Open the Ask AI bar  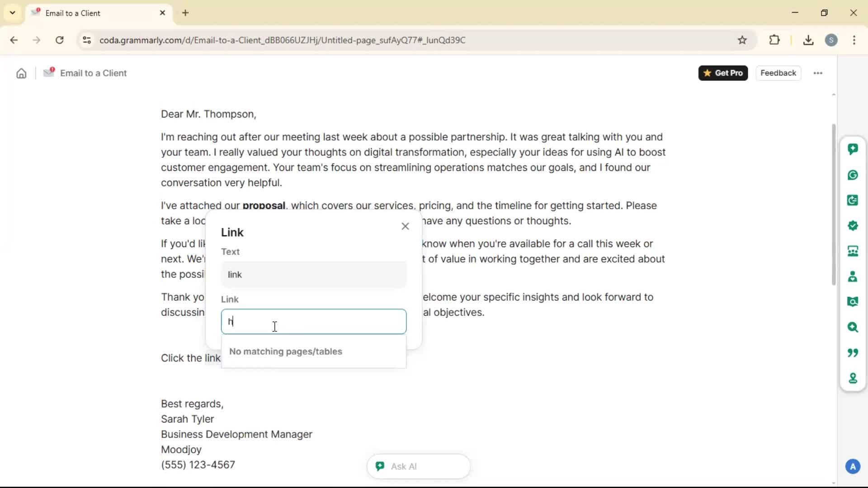[418, 466]
